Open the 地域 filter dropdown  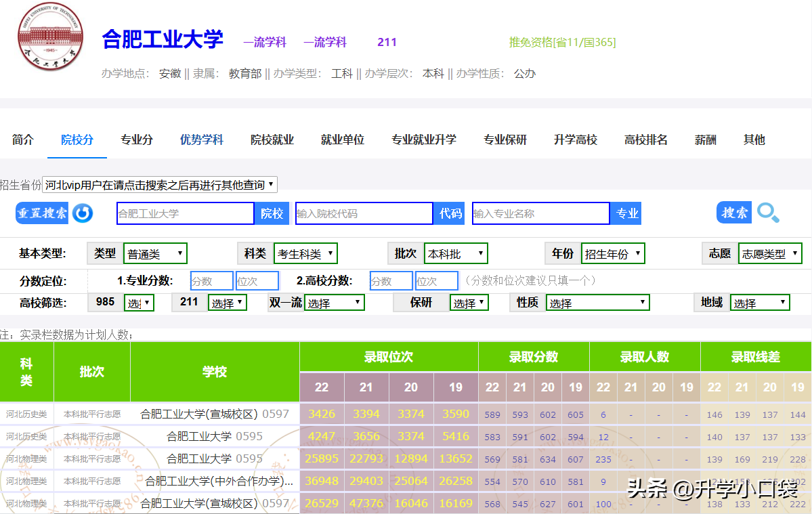pos(761,303)
